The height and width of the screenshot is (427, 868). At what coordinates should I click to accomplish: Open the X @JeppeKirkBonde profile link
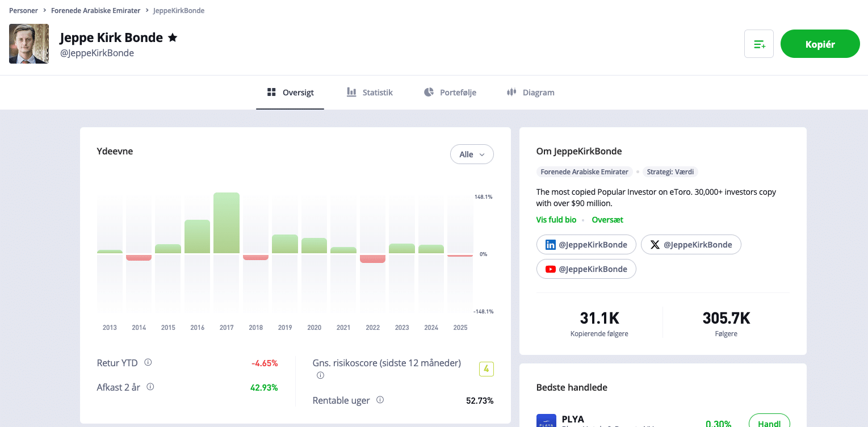[x=691, y=244]
